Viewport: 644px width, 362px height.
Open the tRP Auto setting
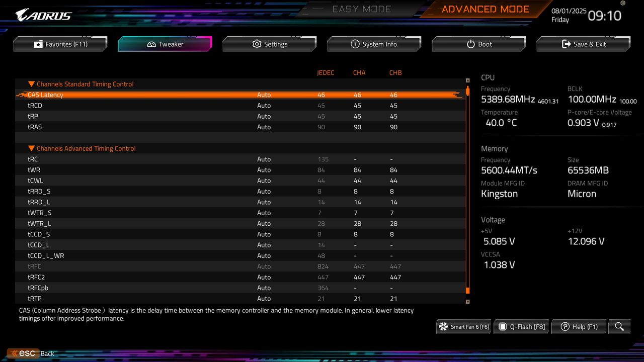click(264, 116)
